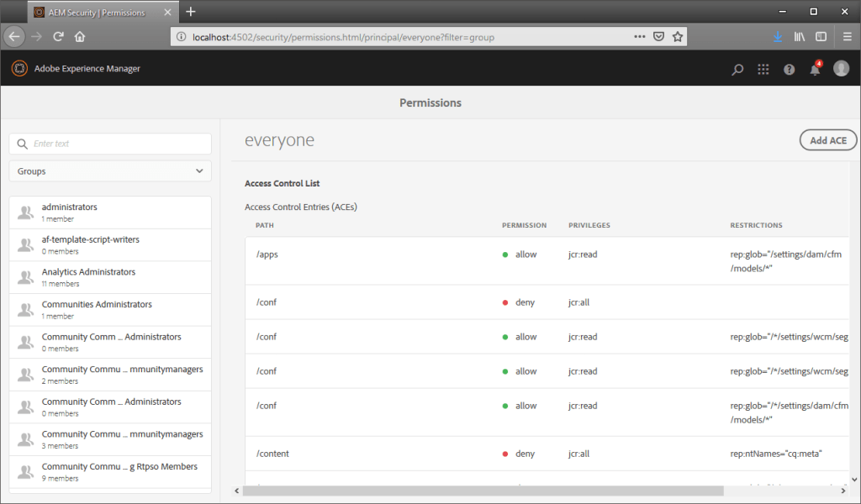Click the browser forward arrow

pos(37,37)
